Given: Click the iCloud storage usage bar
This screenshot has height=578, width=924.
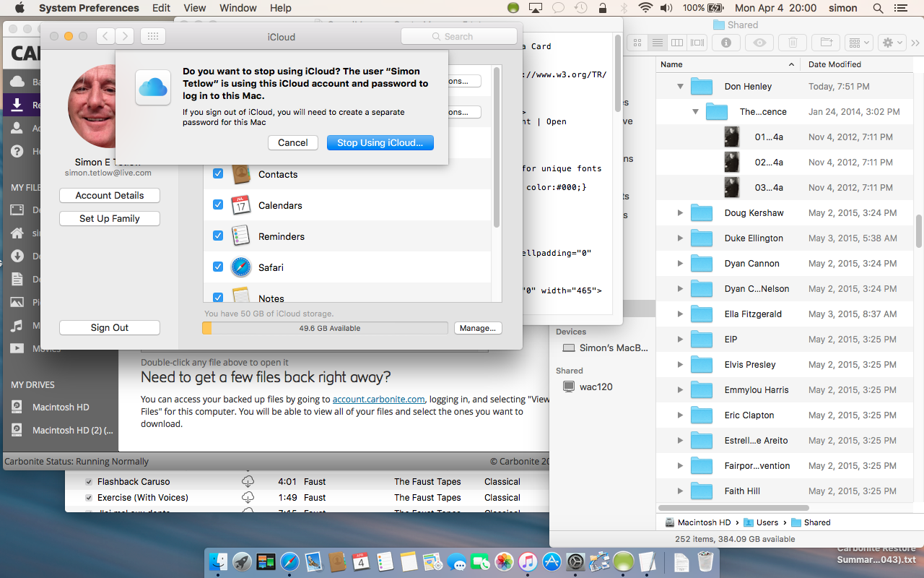Looking at the screenshot, I should [x=325, y=328].
